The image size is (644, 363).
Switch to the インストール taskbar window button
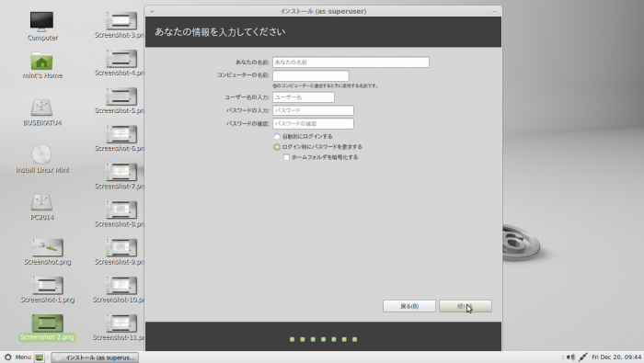click(x=95, y=357)
